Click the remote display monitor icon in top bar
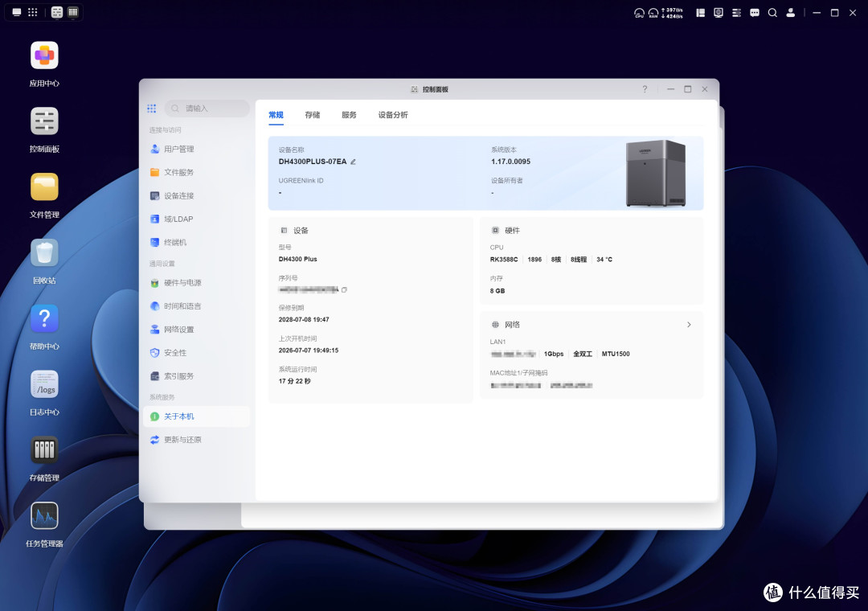Screen dimensions: 868x611 (719, 12)
